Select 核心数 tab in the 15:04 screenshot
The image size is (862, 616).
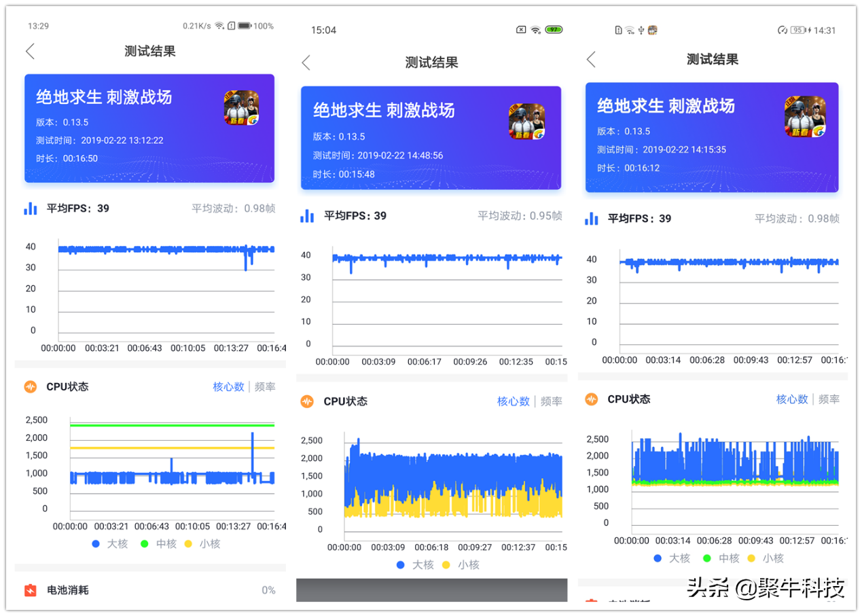point(513,401)
